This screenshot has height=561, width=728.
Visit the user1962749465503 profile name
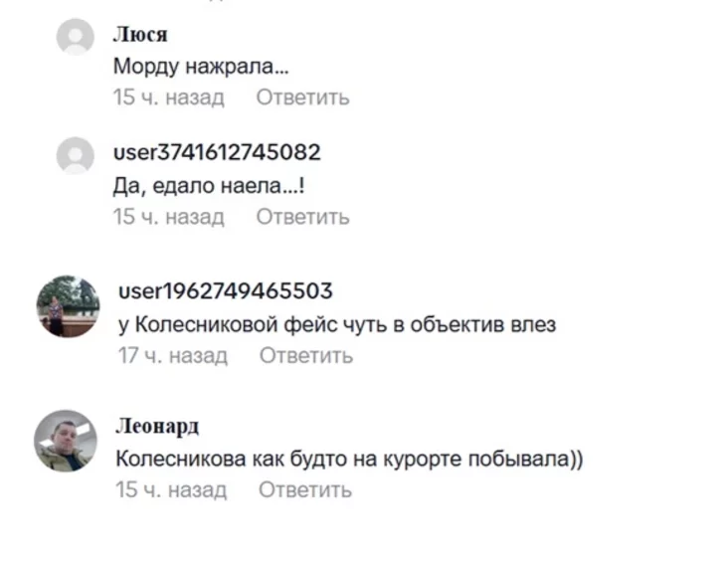click(225, 290)
